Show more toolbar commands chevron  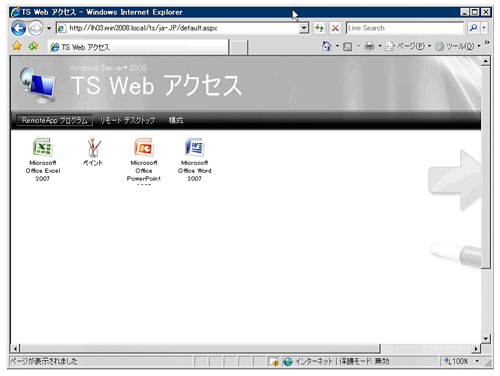coord(487,42)
